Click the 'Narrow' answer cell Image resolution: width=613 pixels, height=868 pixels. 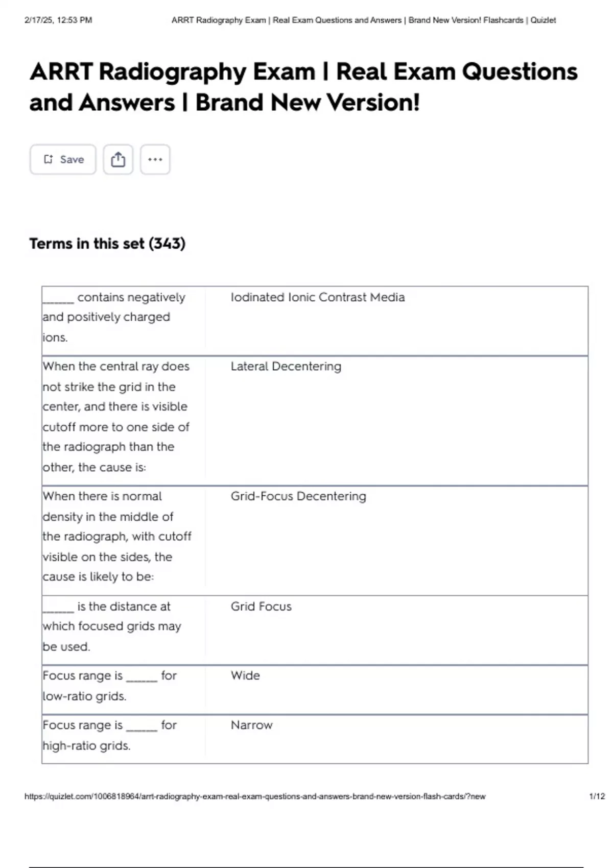click(x=251, y=725)
